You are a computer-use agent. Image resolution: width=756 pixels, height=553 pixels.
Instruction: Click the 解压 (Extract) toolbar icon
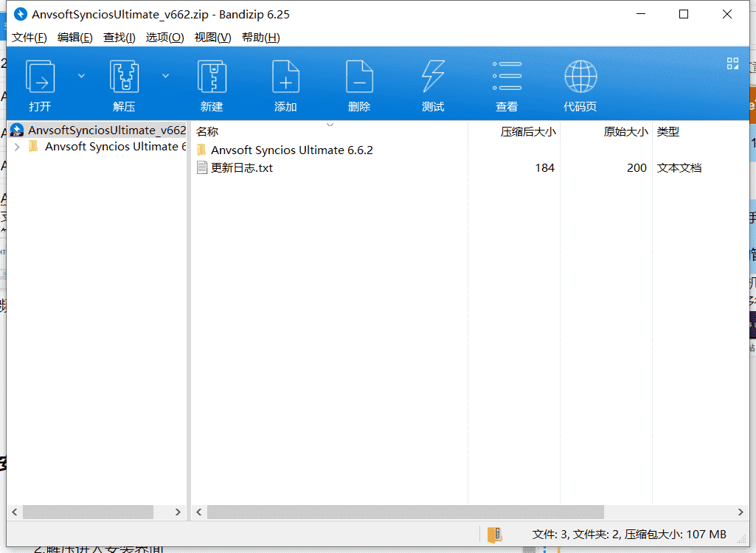pos(125,76)
